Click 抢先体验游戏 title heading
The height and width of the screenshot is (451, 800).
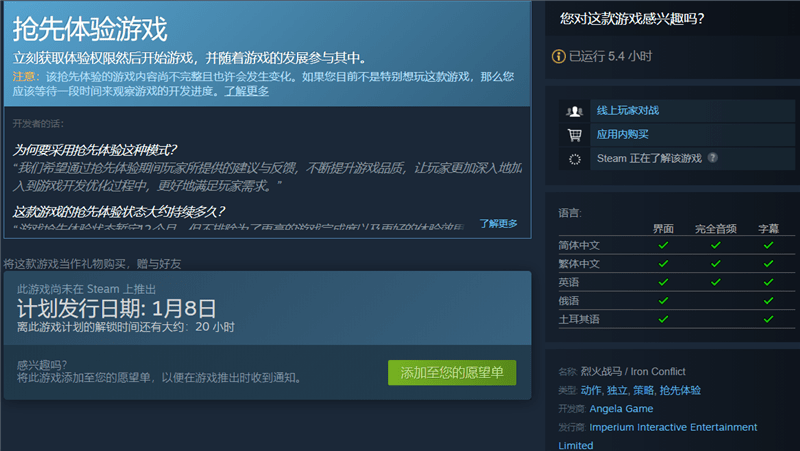[x=90, y=29]
